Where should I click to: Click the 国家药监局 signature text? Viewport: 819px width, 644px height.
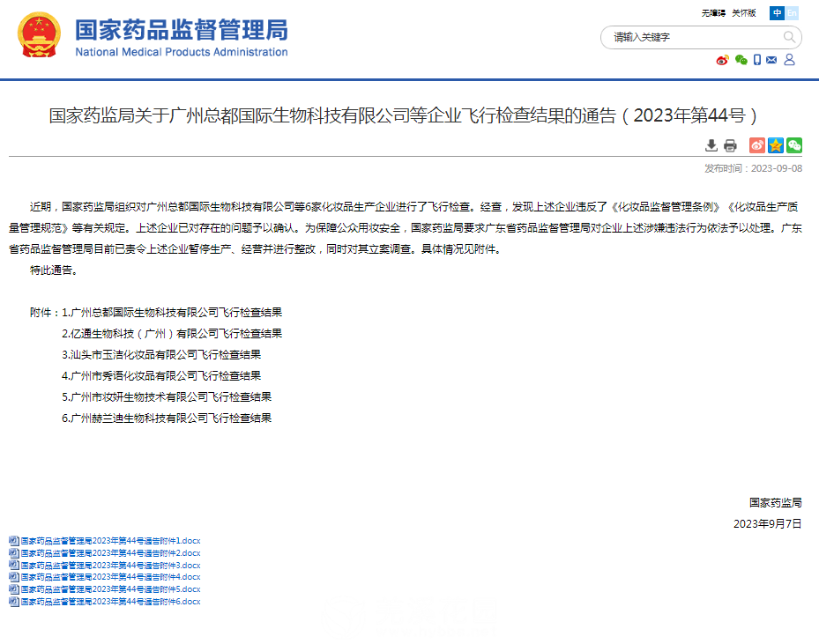point(776,502)
